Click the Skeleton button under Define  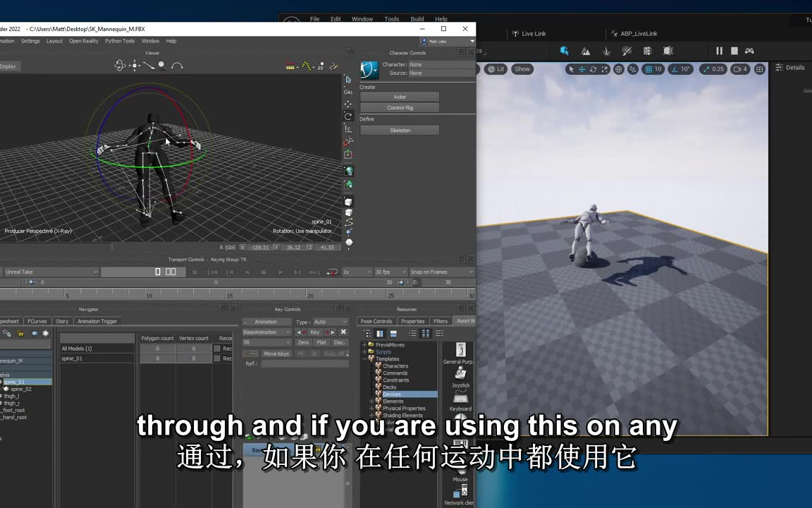[x=400, y=130]
